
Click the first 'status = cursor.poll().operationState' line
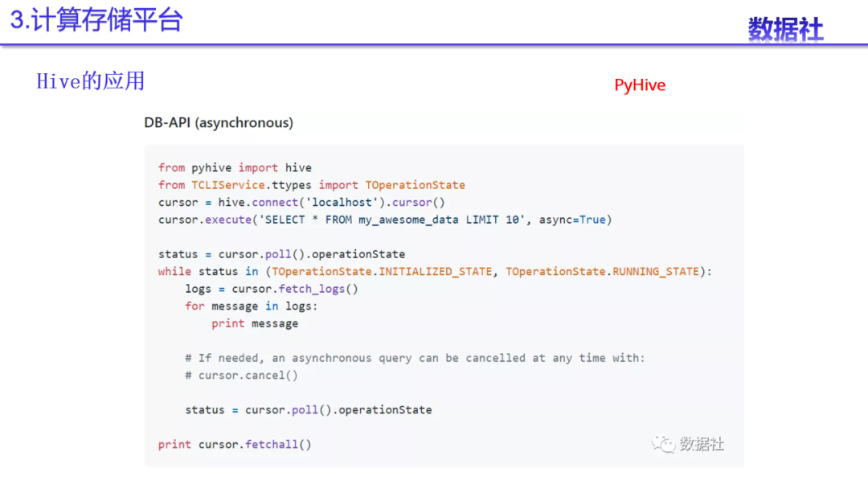point(282,254)
